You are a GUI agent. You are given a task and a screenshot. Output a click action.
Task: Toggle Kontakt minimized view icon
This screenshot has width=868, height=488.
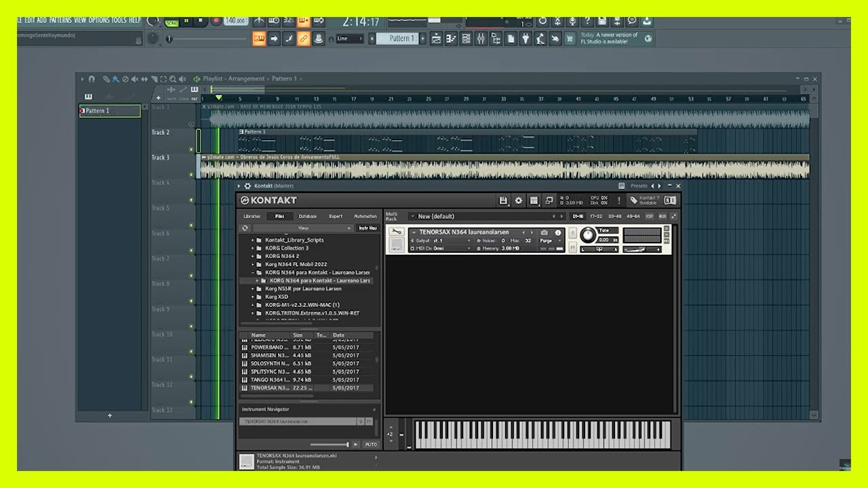549,201
